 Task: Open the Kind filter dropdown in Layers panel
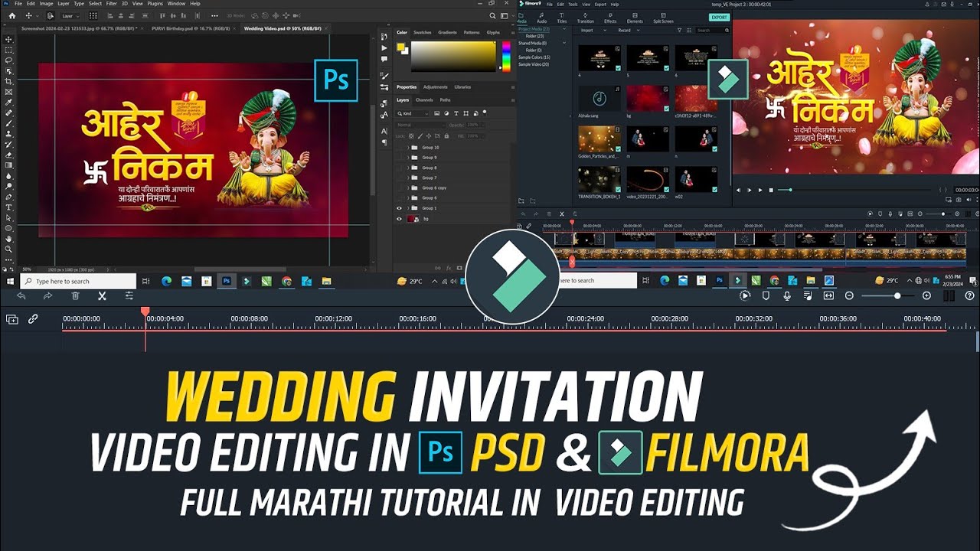(413, 113)
